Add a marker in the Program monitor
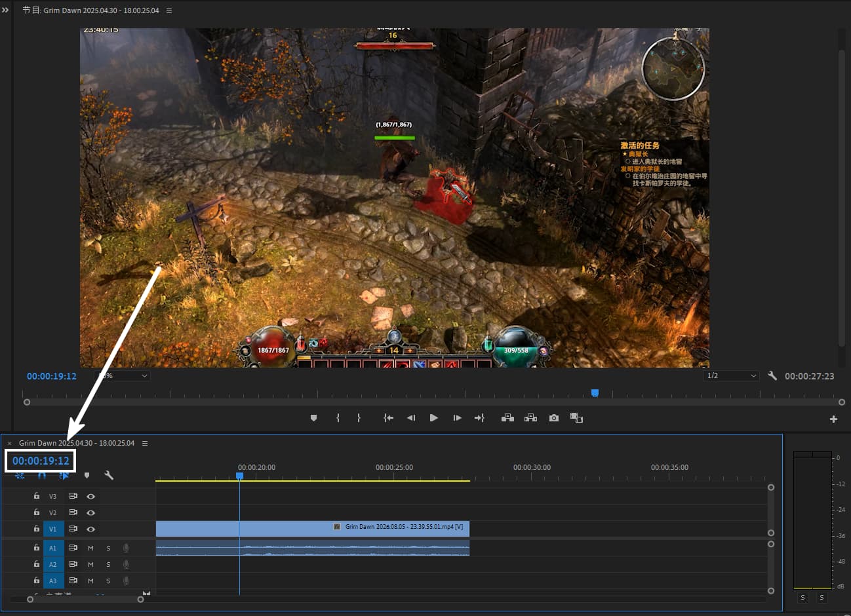 tap(313, 418)
